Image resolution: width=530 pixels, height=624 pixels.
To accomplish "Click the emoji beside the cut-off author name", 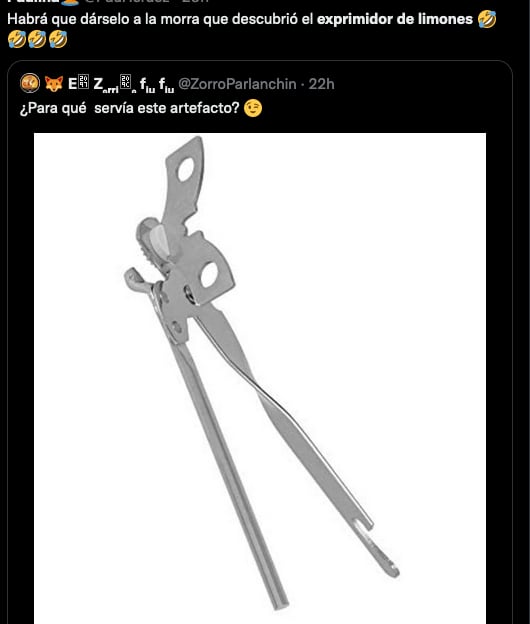I will click(70, 2).
